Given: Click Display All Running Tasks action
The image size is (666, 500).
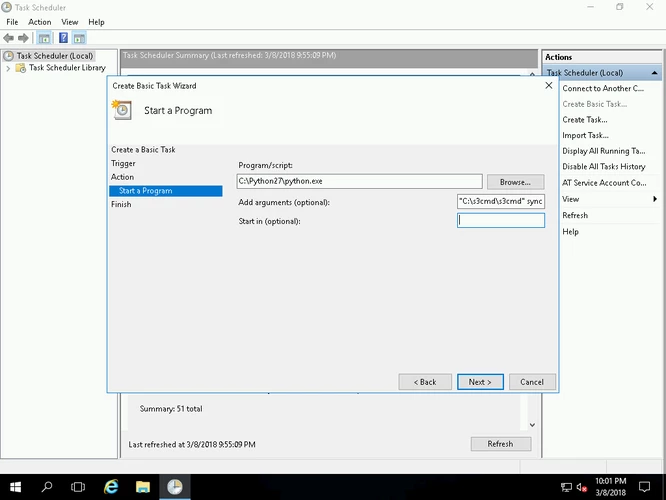Looking at the screenshot, I should click(604, 151).
